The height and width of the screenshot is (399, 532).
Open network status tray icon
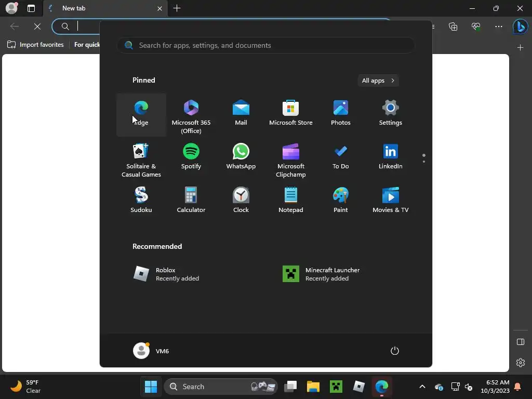(455, 386)
